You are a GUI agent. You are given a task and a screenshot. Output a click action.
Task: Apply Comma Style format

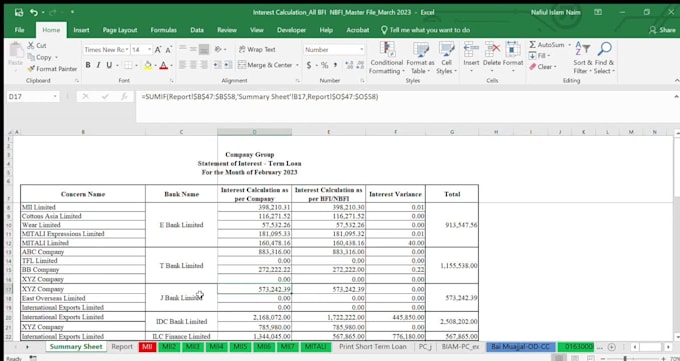tap(335, 65)
